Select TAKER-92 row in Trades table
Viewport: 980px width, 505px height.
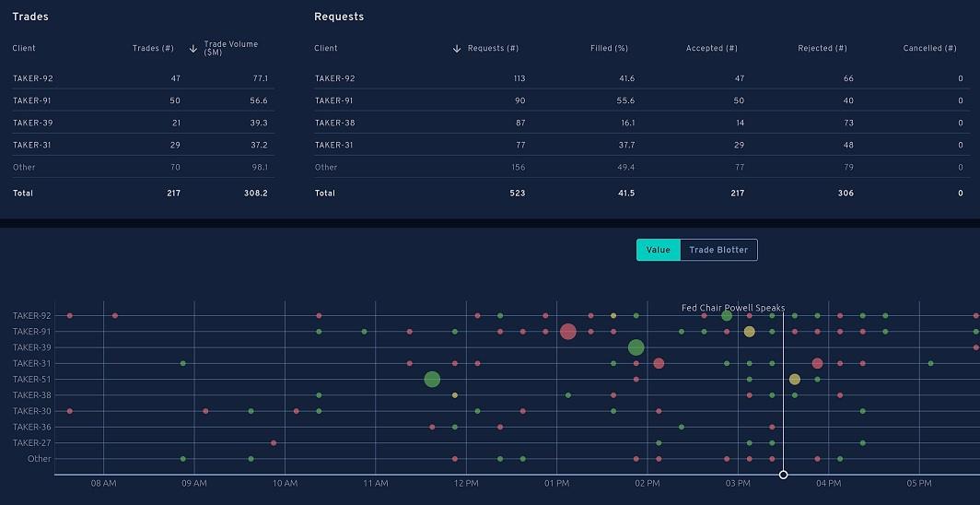143,78
